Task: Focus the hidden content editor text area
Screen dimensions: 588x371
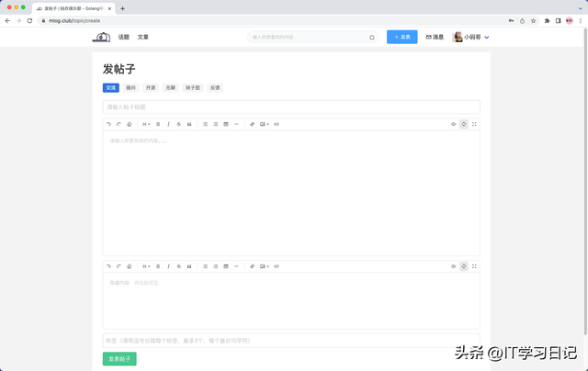Action: click(x=291, y=300)
